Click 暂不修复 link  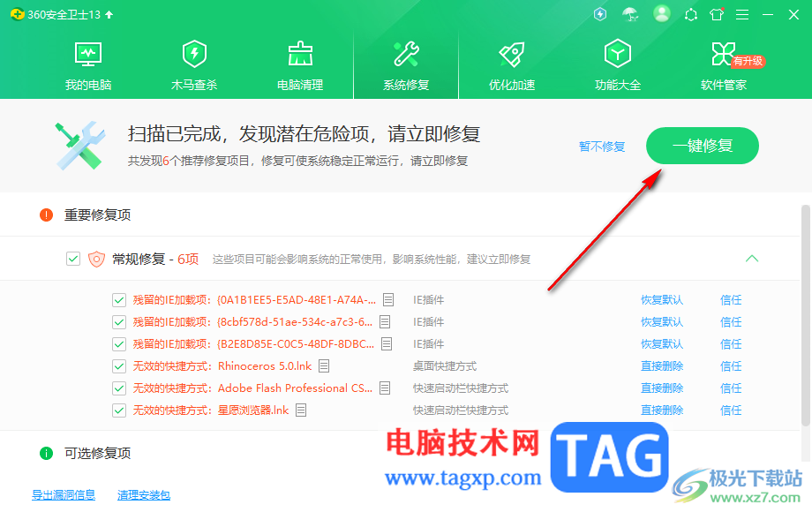(602, 147)
